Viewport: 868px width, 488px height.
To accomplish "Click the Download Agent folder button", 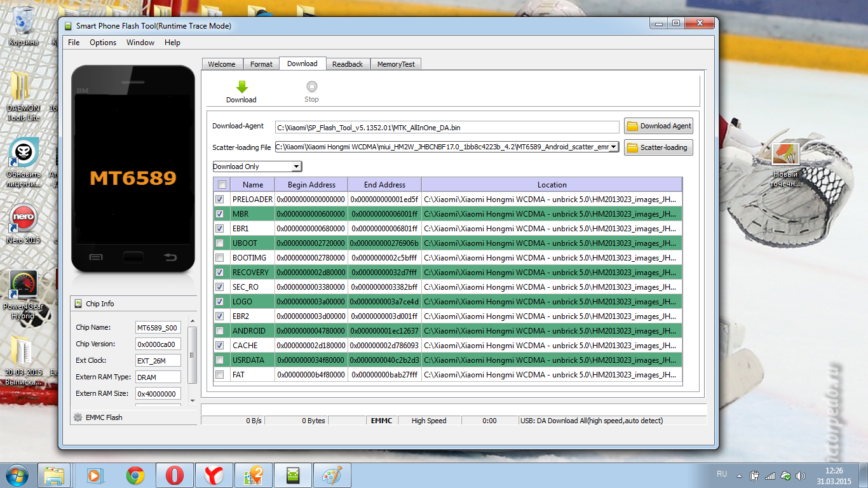I will tap(658, 126).
